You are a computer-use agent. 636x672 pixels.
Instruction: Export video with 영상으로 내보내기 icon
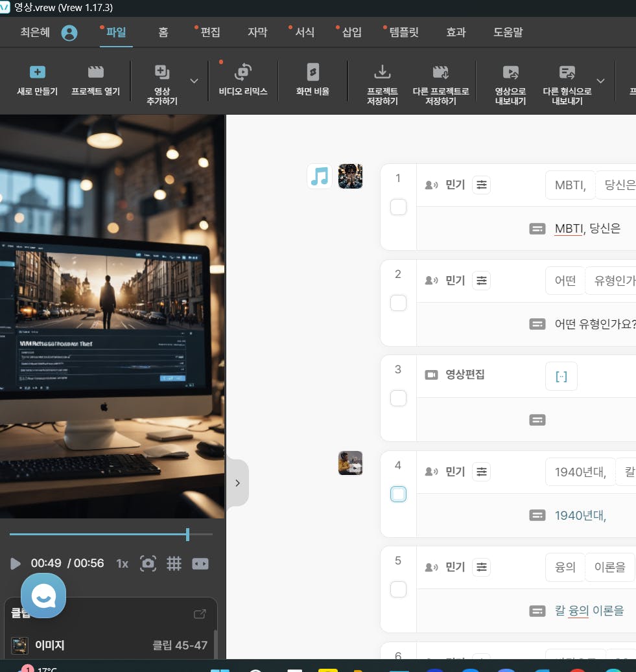510,73
